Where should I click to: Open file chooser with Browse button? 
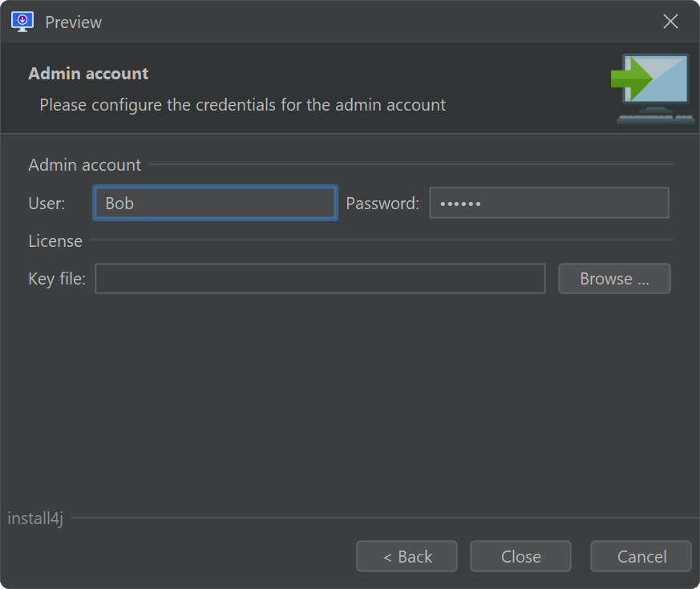[x=614, y=278]
